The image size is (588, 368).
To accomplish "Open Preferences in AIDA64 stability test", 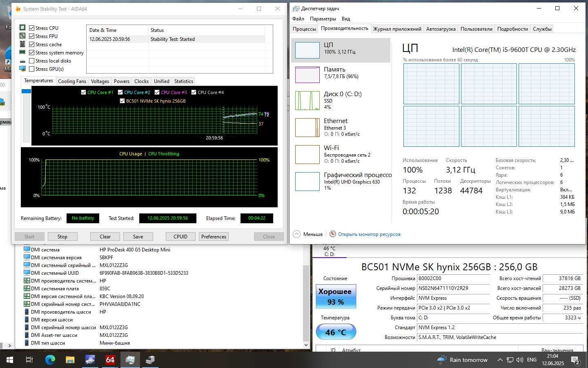I will click(214, 236).
